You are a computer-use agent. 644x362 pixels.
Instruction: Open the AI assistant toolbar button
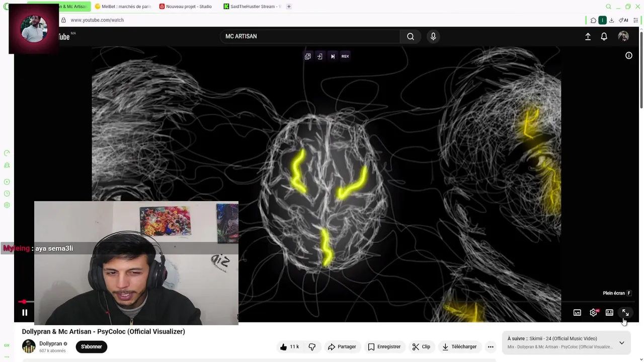[623, 20]
